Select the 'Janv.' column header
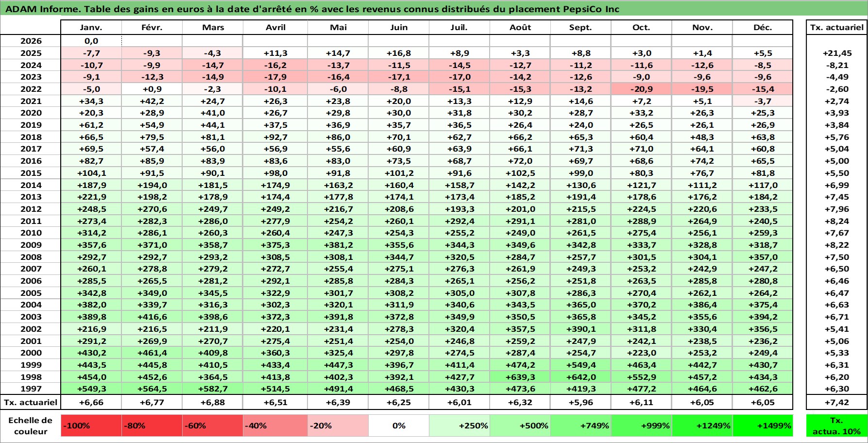 (x=91, y=27)
